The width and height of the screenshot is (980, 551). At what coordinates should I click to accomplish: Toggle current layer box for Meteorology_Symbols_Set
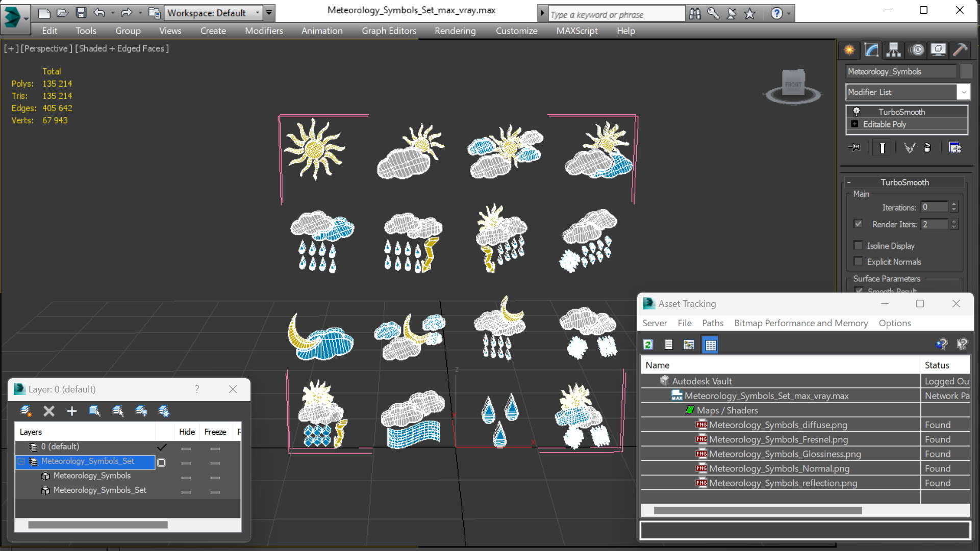[161, 462]
